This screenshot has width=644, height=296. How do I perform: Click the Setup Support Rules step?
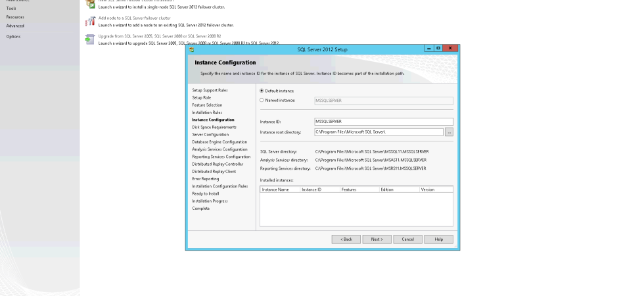(210, 90)
